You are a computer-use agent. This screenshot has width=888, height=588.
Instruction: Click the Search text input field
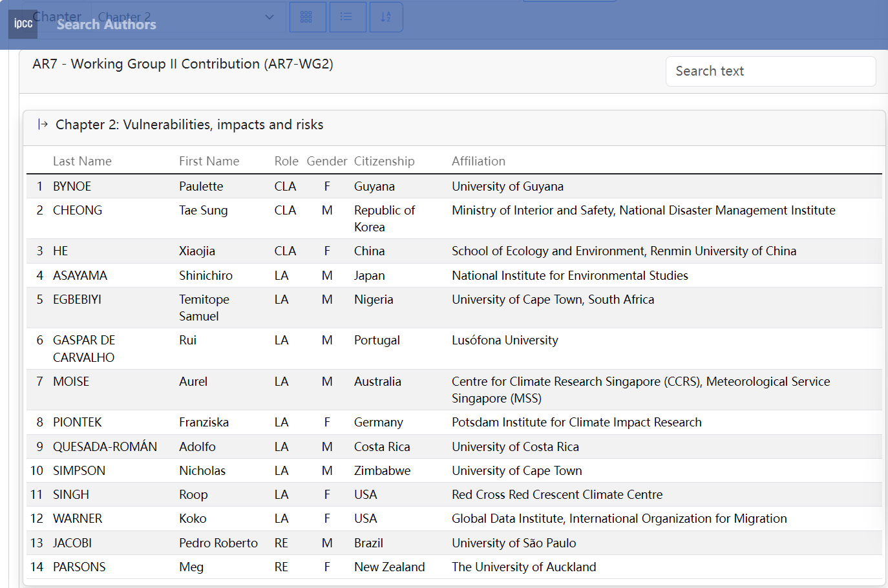[770, 71]
